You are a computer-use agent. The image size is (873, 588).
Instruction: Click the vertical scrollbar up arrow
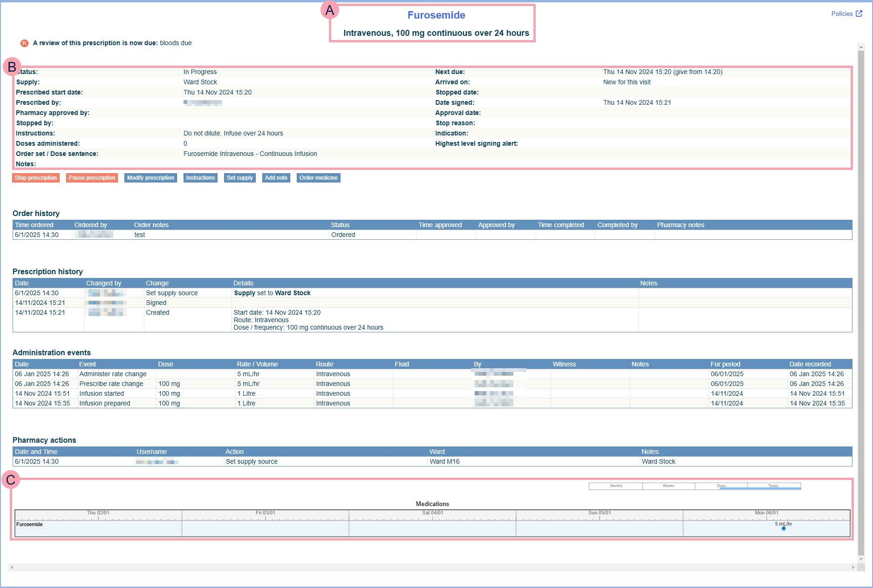(x=861, y=47)
